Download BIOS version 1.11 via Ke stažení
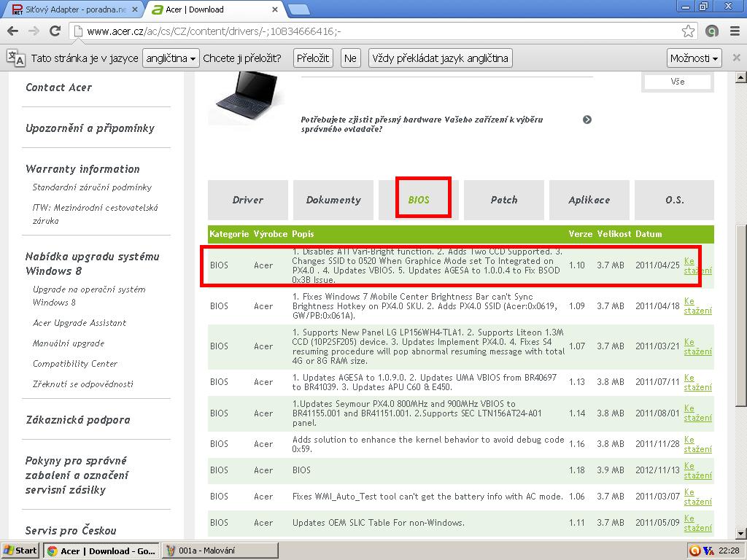 coord(697,523)
